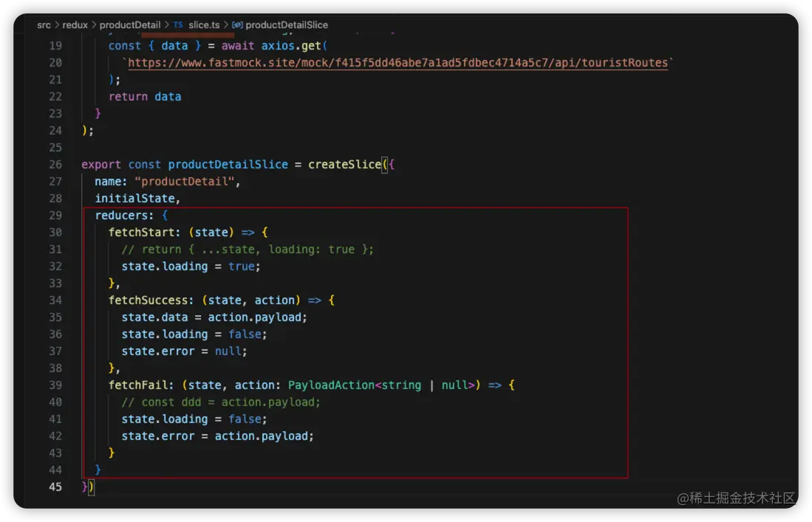Click 'action.payload' on line 35
Image resolution: width=812 pixels, height=522 pixels.
click(x=254, y=317)
